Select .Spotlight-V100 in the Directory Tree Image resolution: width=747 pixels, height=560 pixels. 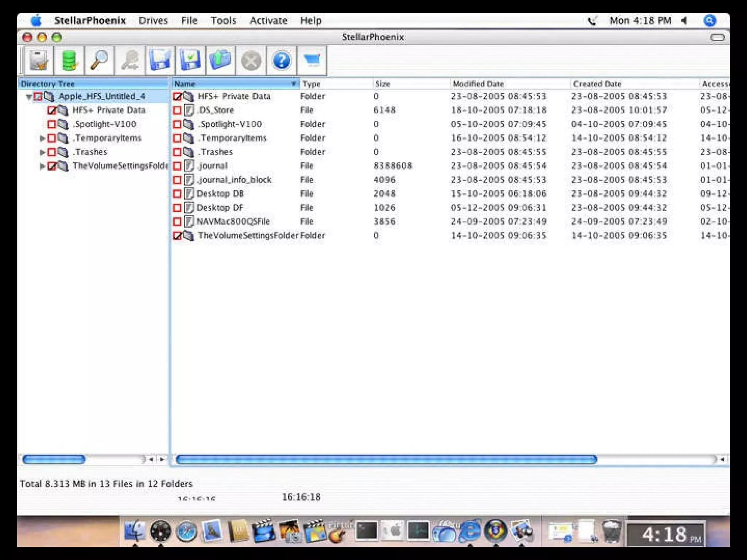(105, 124)
